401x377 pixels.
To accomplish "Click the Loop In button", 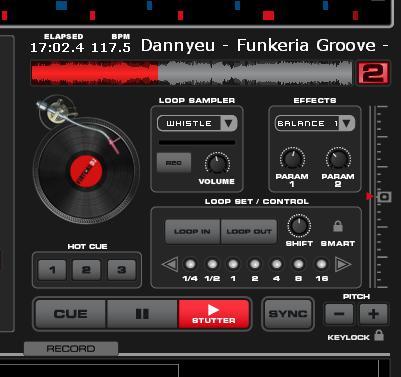I will click(x=192, y=231).
